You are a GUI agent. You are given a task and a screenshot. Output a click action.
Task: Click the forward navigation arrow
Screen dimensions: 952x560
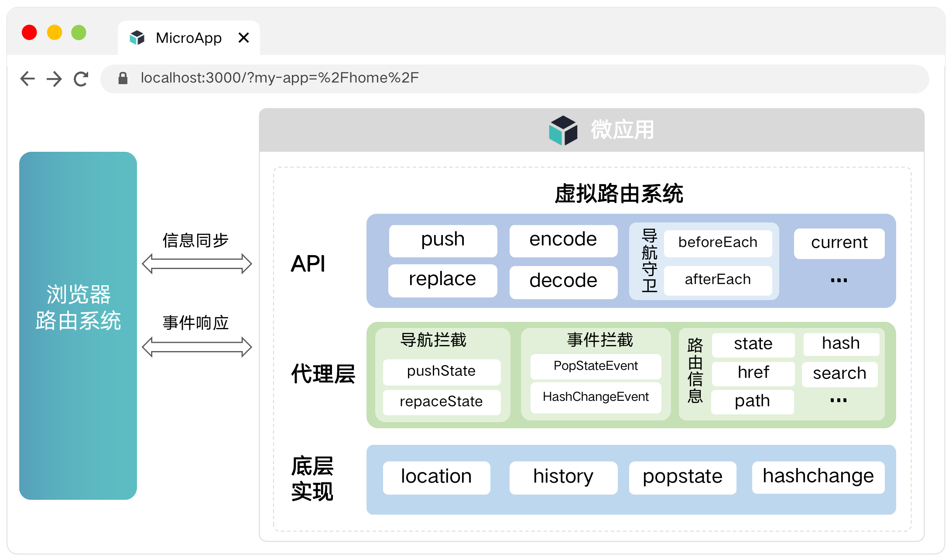pyautogui.click(x=54, y=79)
